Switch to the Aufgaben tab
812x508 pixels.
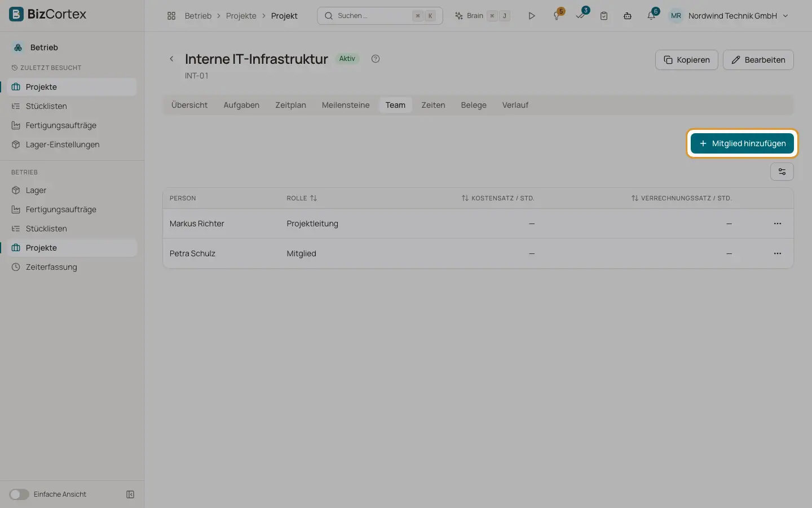tap(241, 105)
